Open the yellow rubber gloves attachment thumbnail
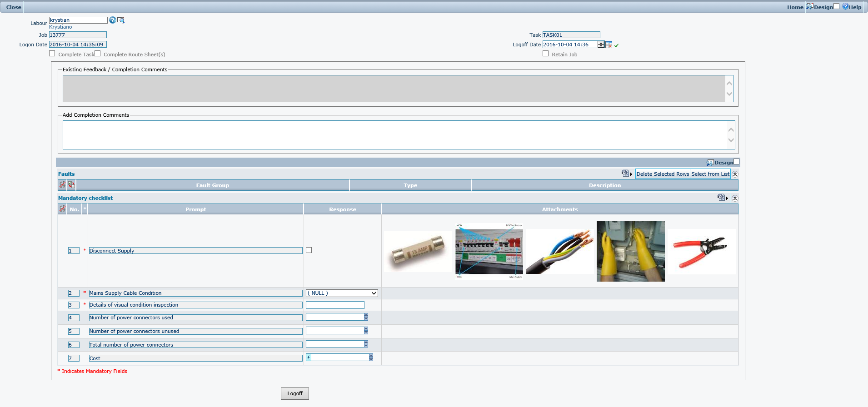Screen dimensions: 868x407 [x=630, y=251]
